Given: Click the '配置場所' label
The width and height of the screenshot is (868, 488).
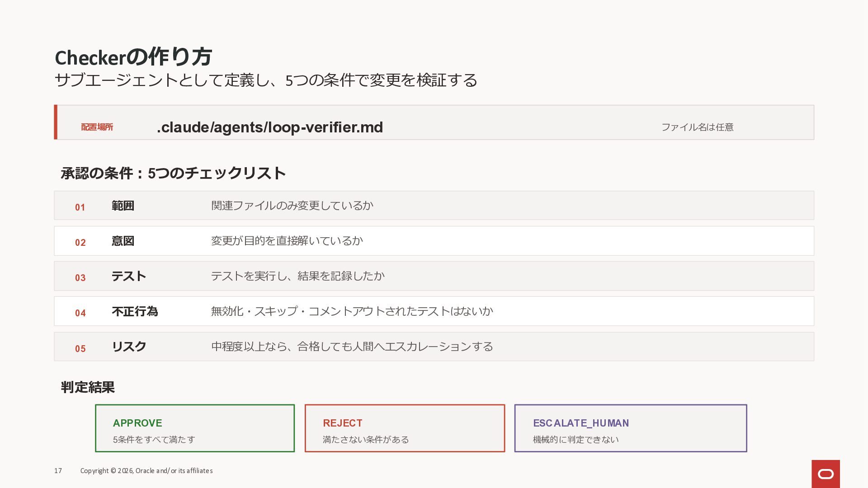Looking at the screenshot, I should point(97,127).
